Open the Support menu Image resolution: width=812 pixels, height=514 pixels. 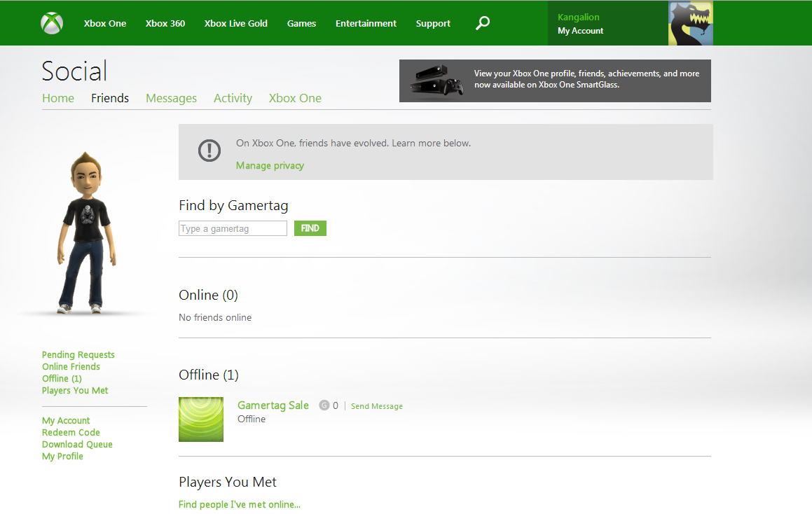click(433, 23)
